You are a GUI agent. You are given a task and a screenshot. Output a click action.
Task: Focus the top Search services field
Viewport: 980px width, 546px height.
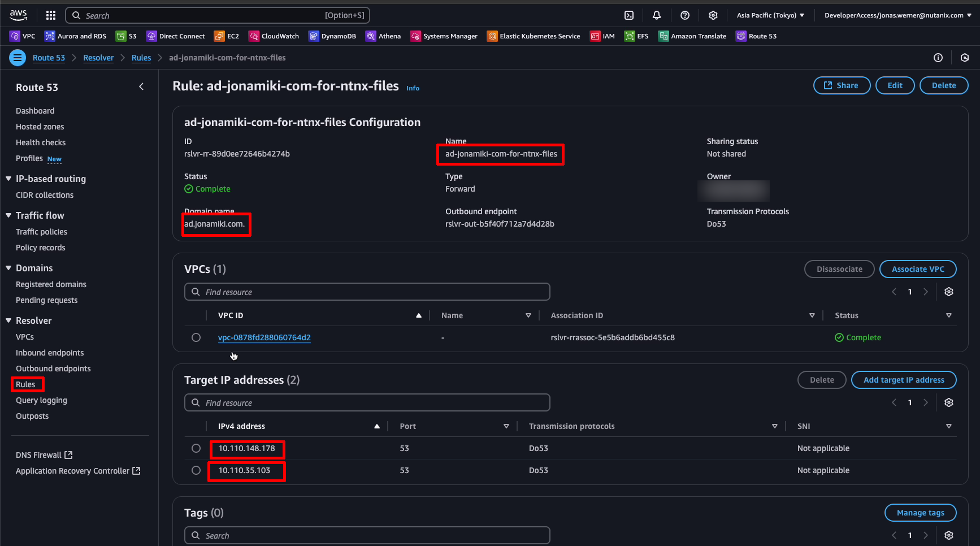click(218, 15)
